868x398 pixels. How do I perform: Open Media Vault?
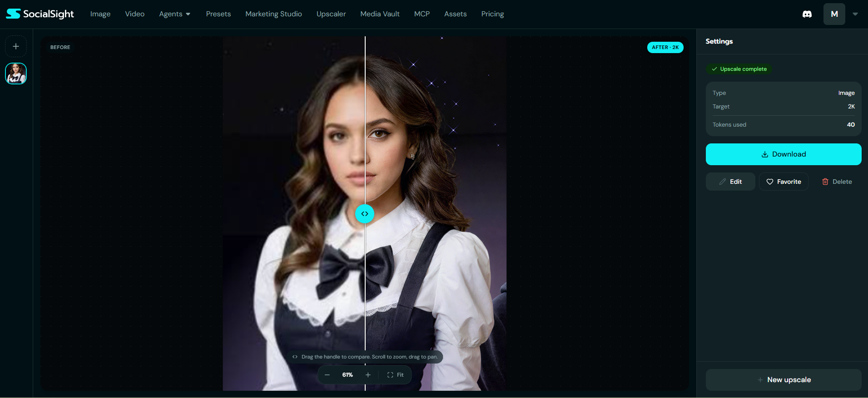pos(380,14)
